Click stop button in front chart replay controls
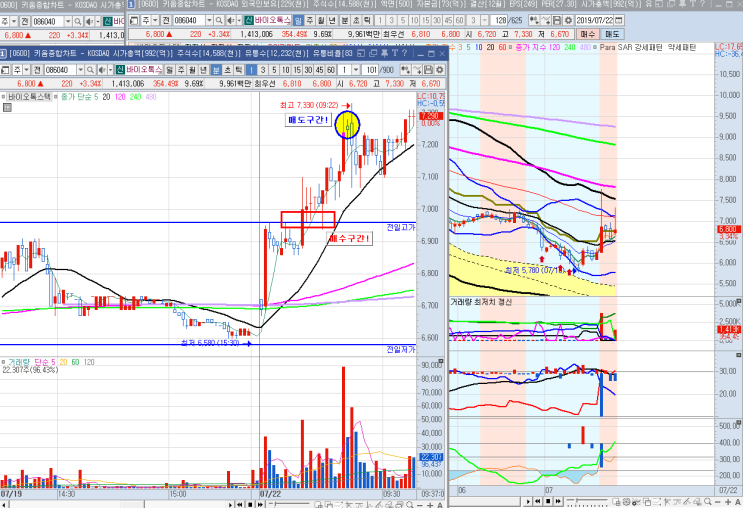The image size is (743, 508). 250,504
